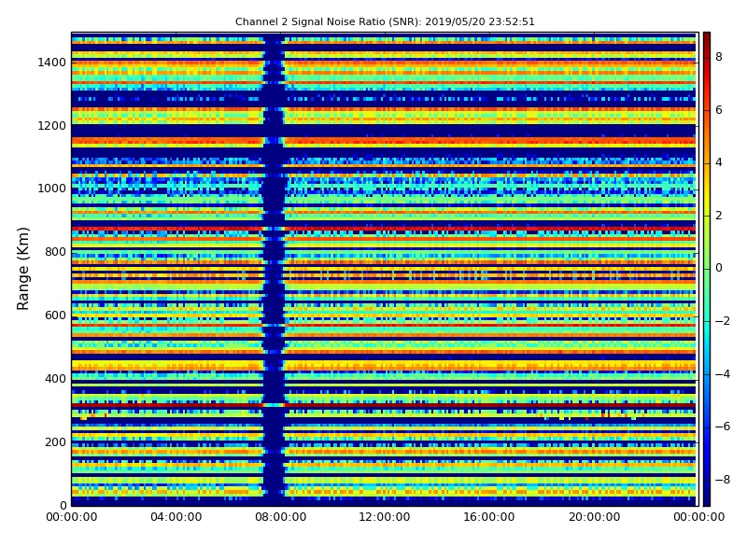Click the x-axis tick label 08:00:00
The height and width of the screenshot is (560, 747).
pos(281,517)
